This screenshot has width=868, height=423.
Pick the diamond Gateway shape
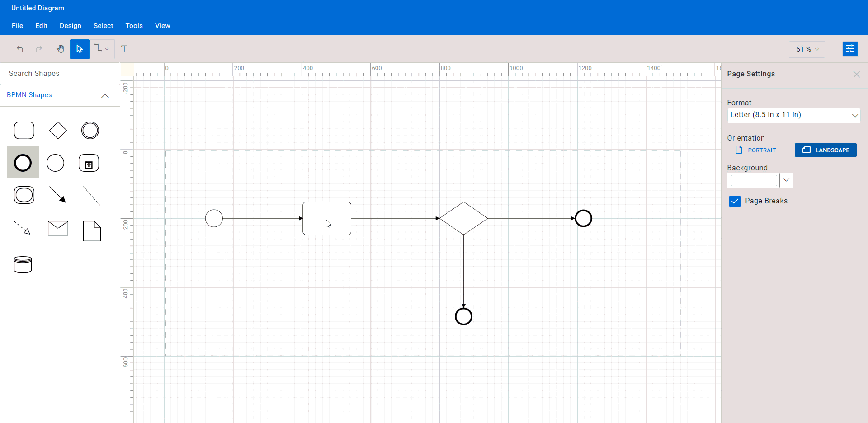pos(58,130)
